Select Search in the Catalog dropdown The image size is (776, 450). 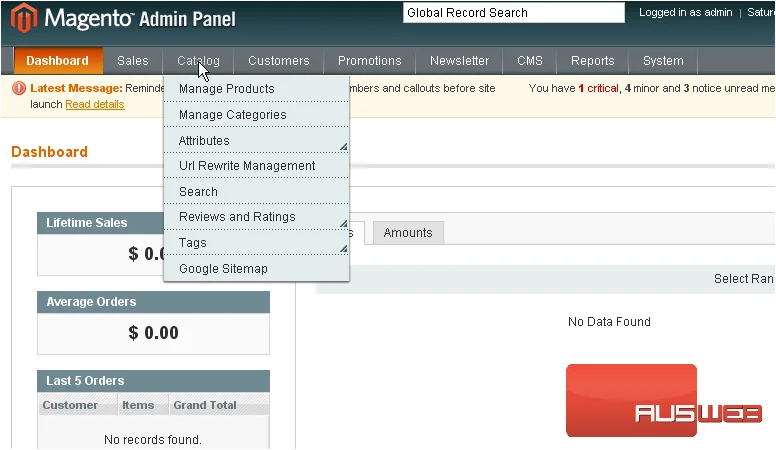tap(256, 192)
